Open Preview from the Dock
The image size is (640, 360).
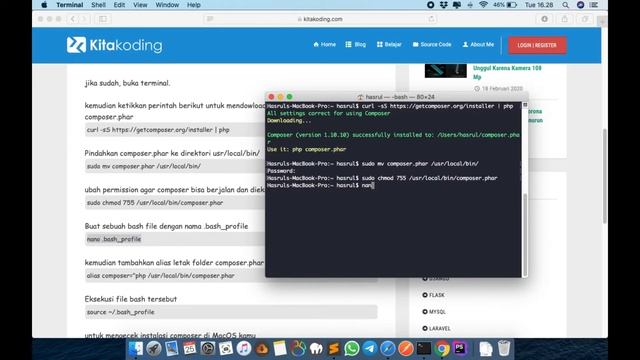coord(171,349)
